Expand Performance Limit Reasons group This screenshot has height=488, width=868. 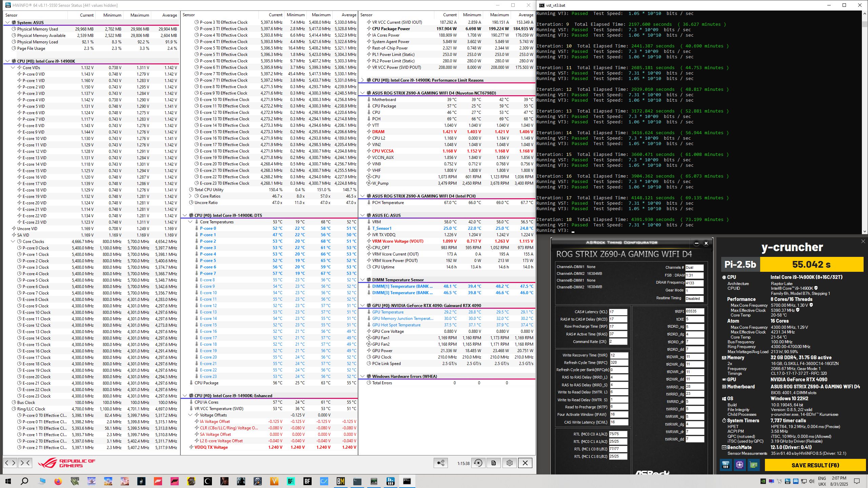click(362, 80)
